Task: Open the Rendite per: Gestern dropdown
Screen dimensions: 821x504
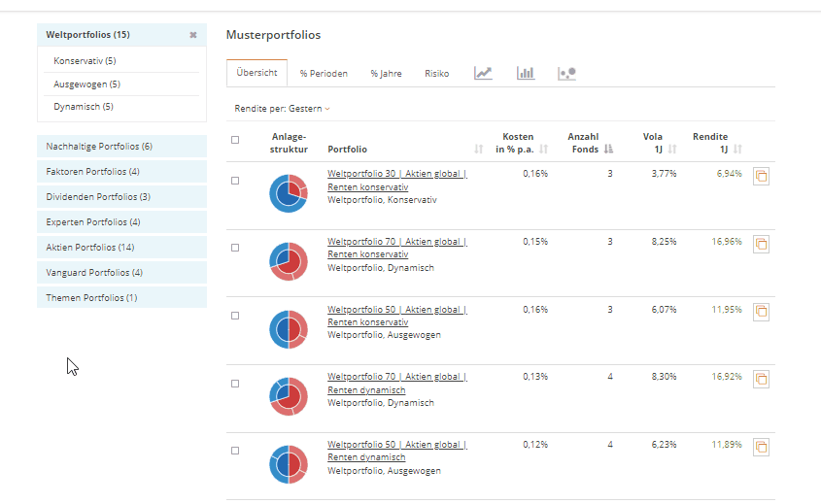Action: (x=282, y=109)
